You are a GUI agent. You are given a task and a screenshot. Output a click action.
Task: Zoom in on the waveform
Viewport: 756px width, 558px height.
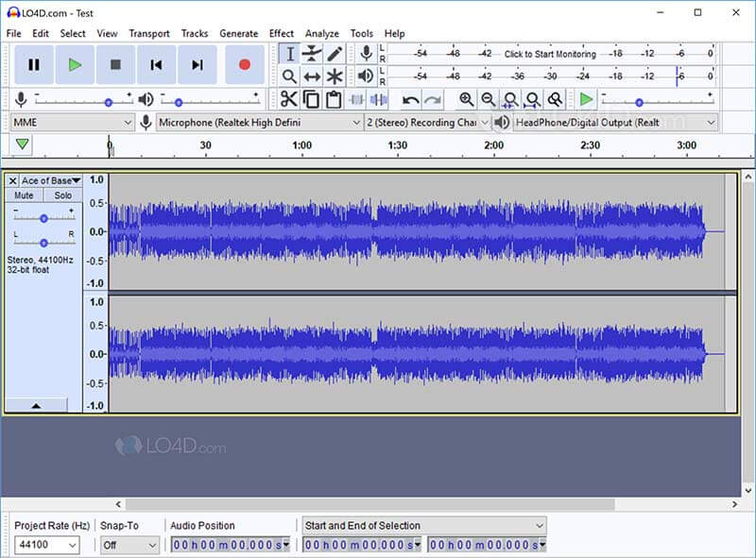[x=465, y=98]
